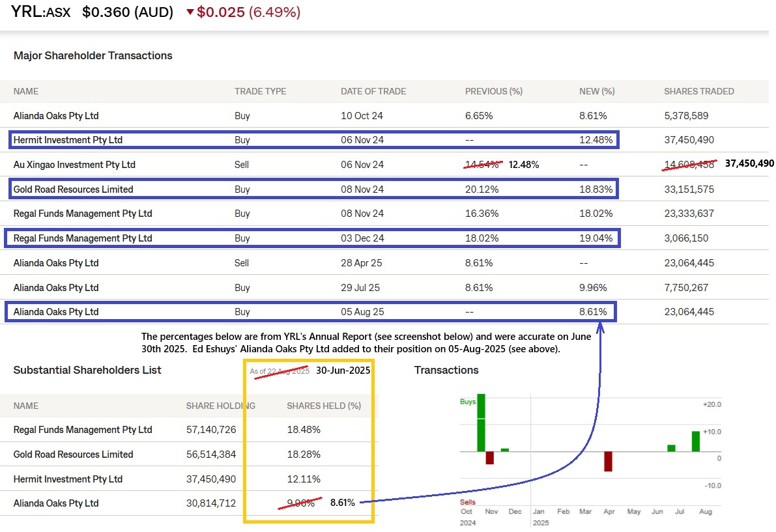Screen dimensions: 776x532
Task: Open Gold Road Resources Limited transaction dated 08 Nov 24
Action: point(73,189)
